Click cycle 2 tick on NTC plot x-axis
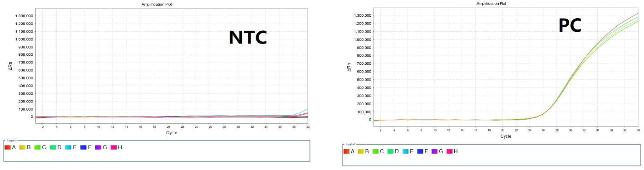The height and width of the screenshot is (170, 644). click(x=42, y=127)
